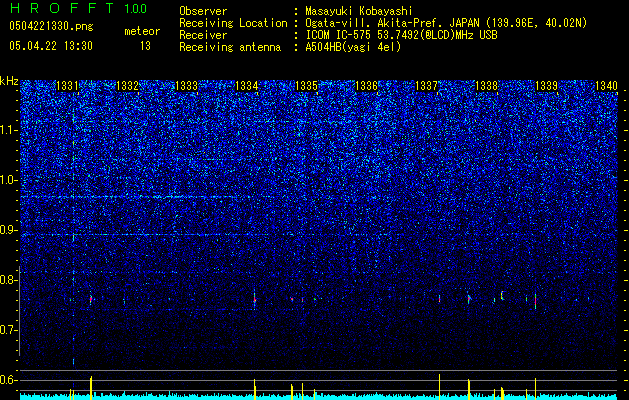The width and height of the screenshot is (629, 400).
Task: Click the 1.1 kHz axis label
Action: click(8, 130)
